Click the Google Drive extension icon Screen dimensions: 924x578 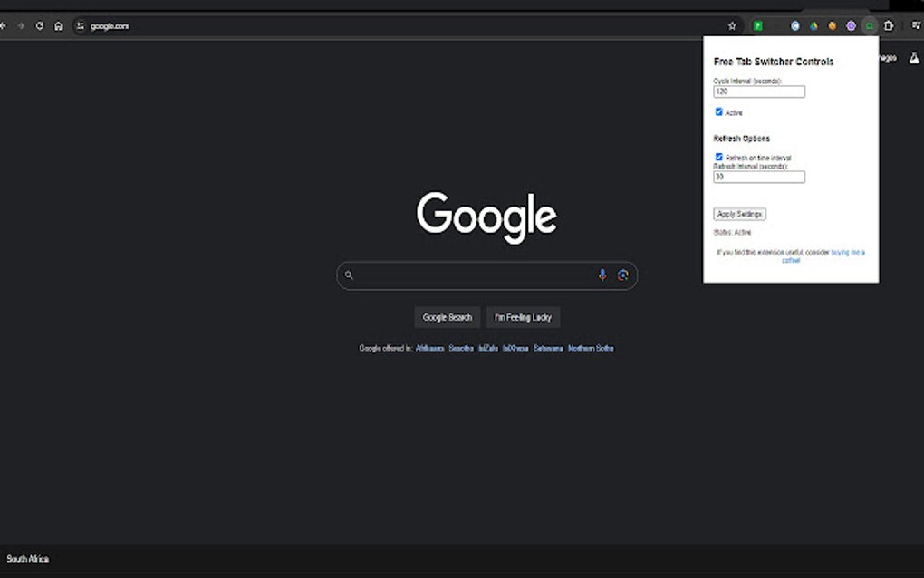[x=813, y=25]
